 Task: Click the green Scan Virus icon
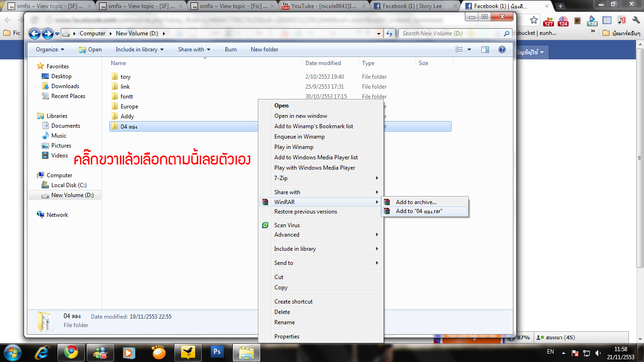coord(265,225)
